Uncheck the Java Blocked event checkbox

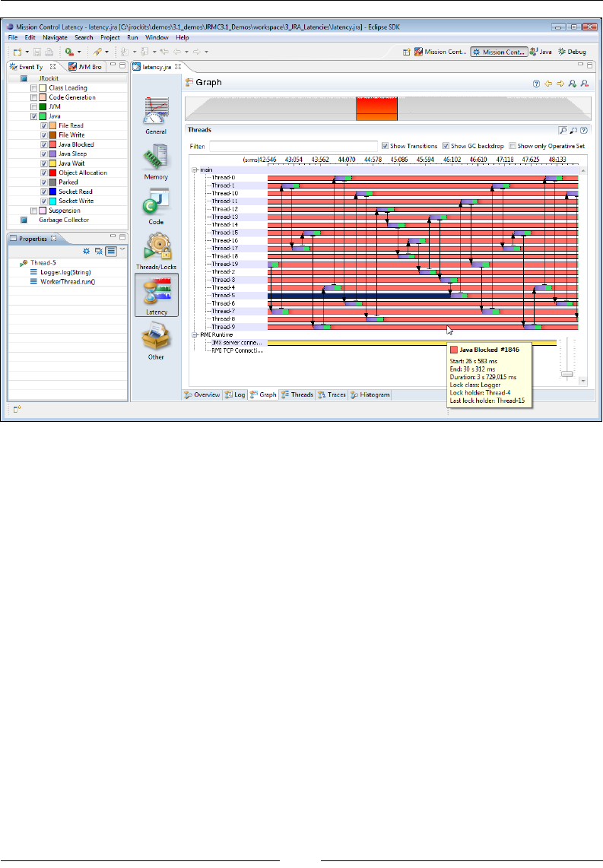[44, 144]
